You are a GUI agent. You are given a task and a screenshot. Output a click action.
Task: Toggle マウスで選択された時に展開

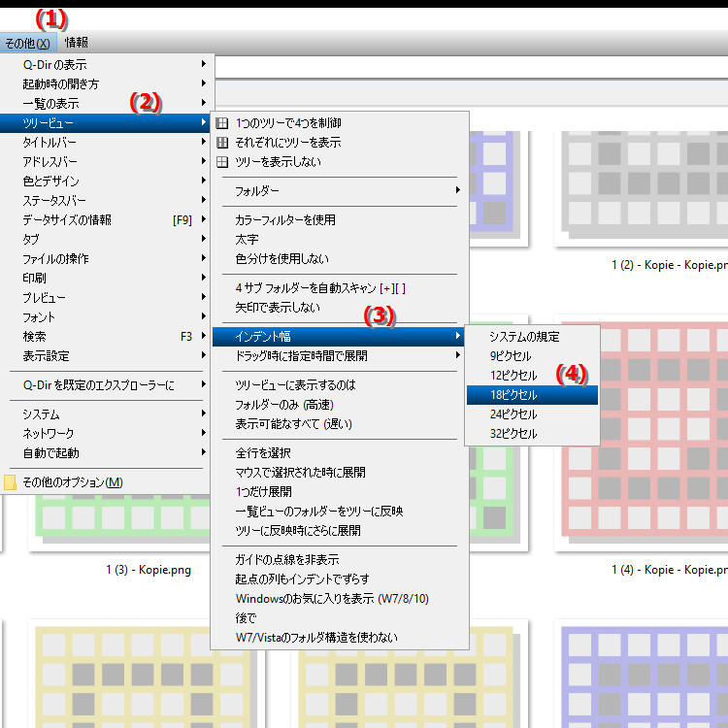340,472
